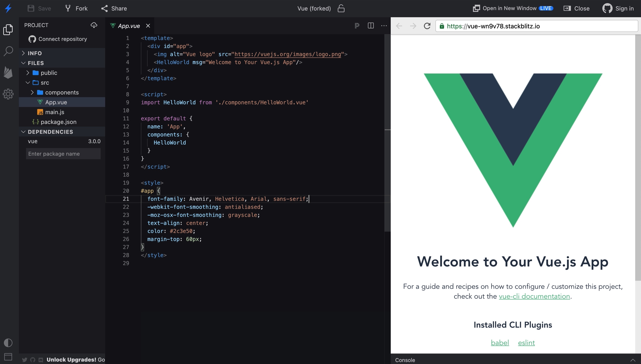Viewport: 641px width, 364px height.
Task: Open the eslint plugin link
Action: pos(526,343)
